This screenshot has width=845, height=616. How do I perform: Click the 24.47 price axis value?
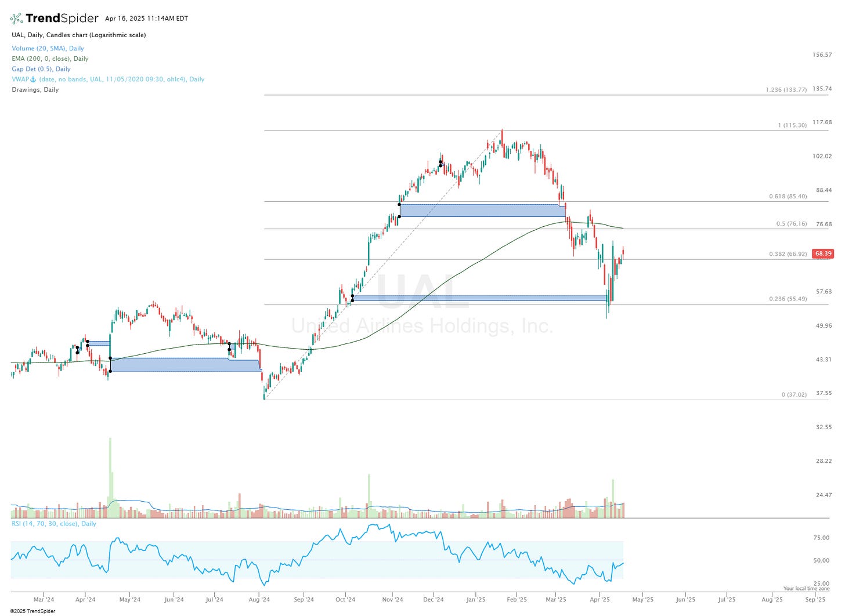[x=824, y=495]
